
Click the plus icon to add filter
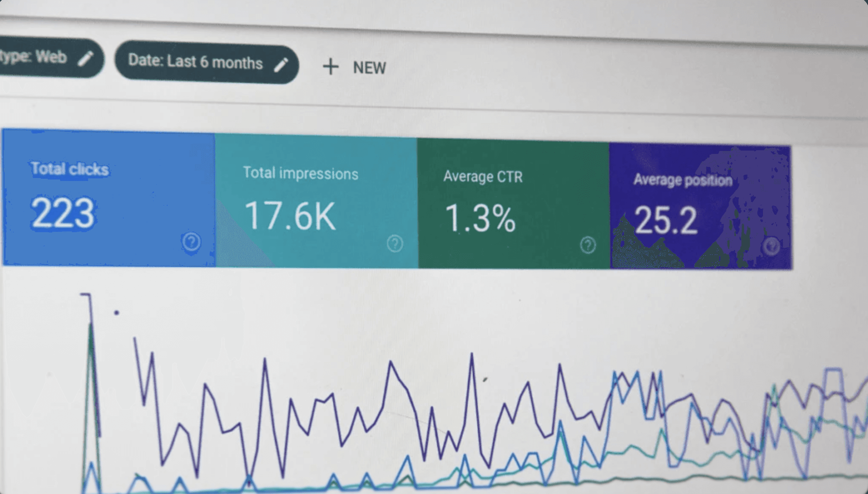tap(330, 67)
